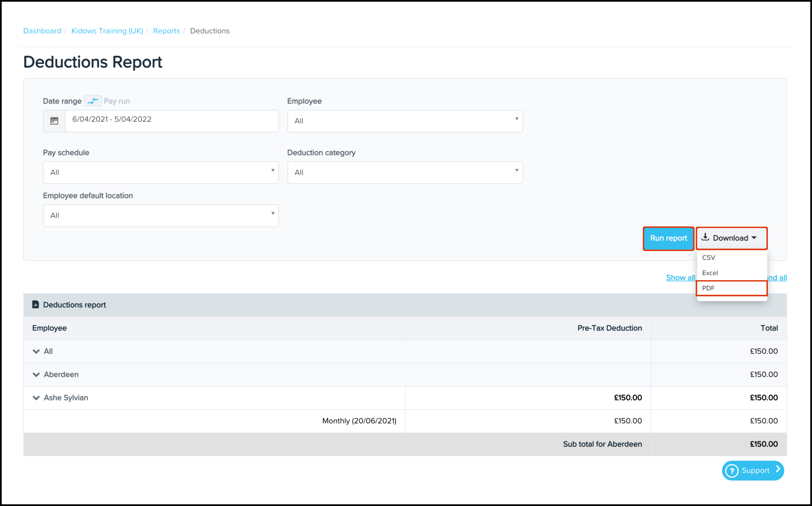Click the Deductions report document icon
This screenshot has height=506, width=812.
[35, 305]
